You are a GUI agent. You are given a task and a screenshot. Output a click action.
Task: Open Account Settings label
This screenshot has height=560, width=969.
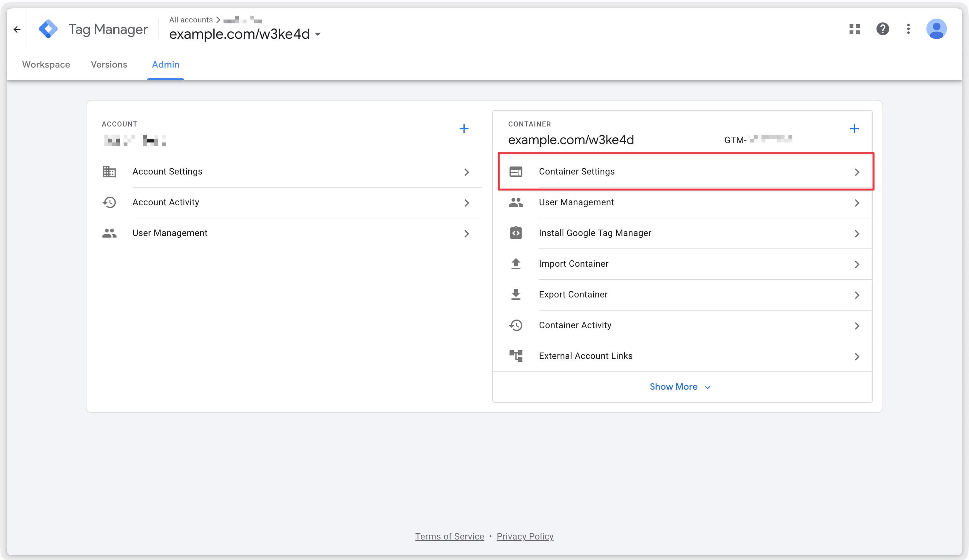[x=167, y=171]
